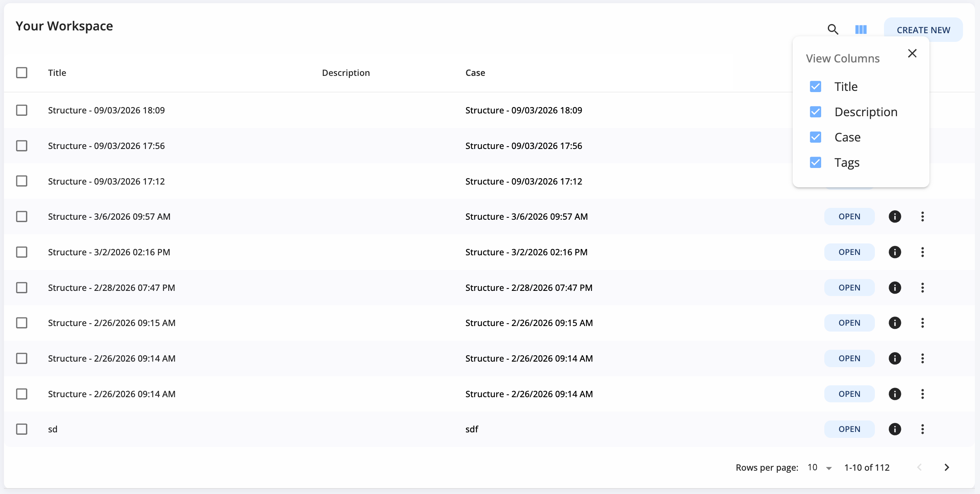
Task: Click the search magnifier icon
Action: click(833, 30)
